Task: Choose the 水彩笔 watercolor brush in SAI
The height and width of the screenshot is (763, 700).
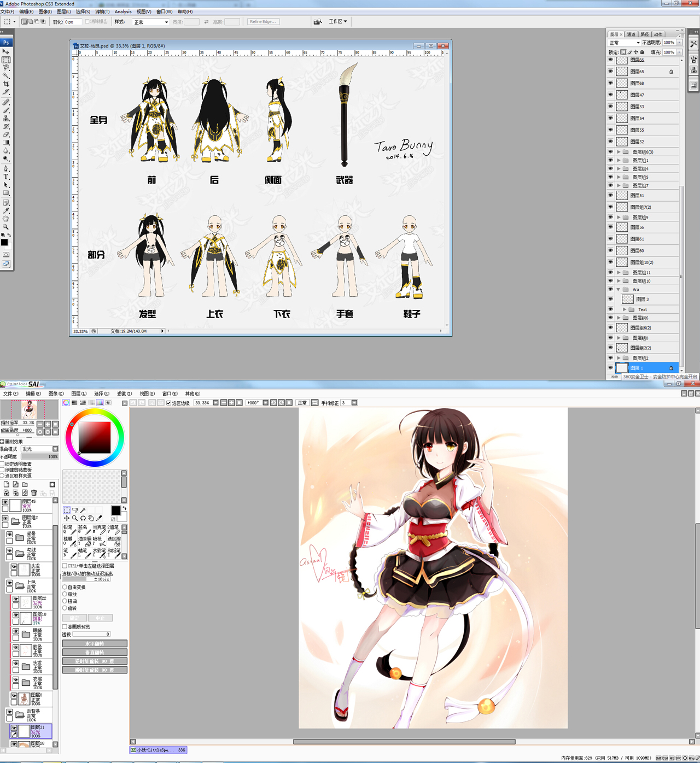Action: [x=100, y=553]
